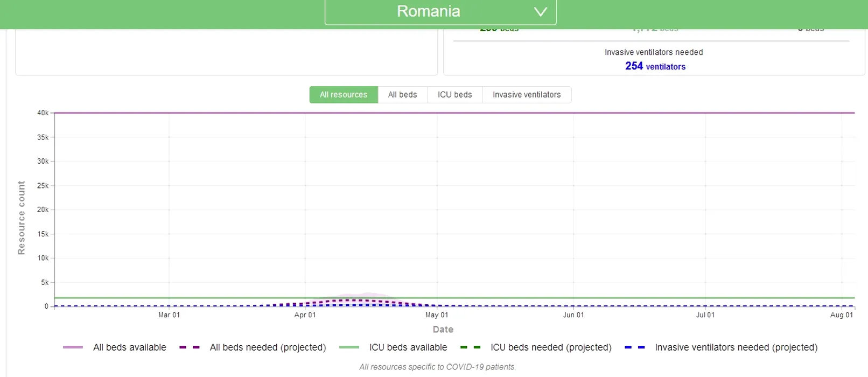Toggle the ICU beds available legend text

pos(408,347)
